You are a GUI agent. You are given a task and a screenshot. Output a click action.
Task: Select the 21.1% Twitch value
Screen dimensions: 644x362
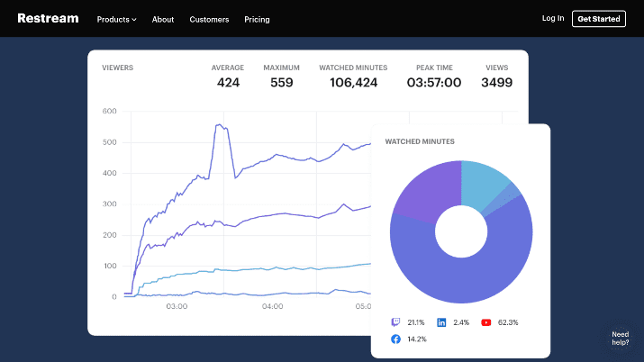pyautogui.click(x=415, y=322)
